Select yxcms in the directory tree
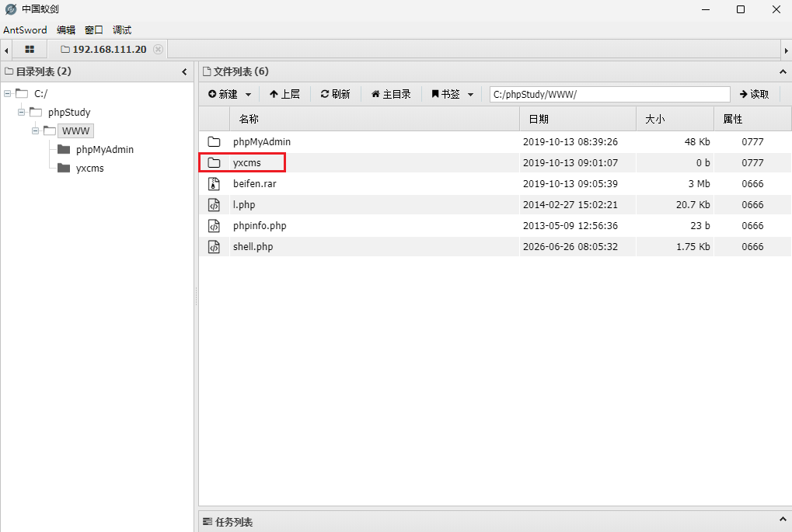Screen dimensions: 792x532 (x=90, y=168)
